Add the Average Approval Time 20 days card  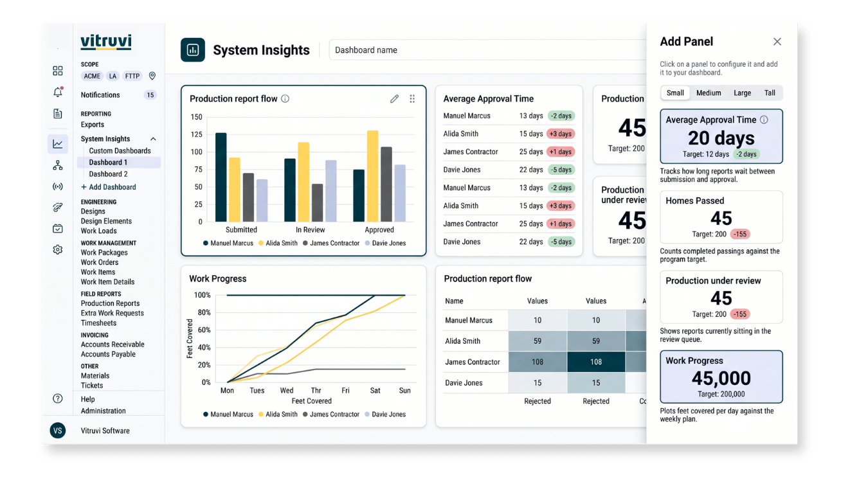(721, 136)
